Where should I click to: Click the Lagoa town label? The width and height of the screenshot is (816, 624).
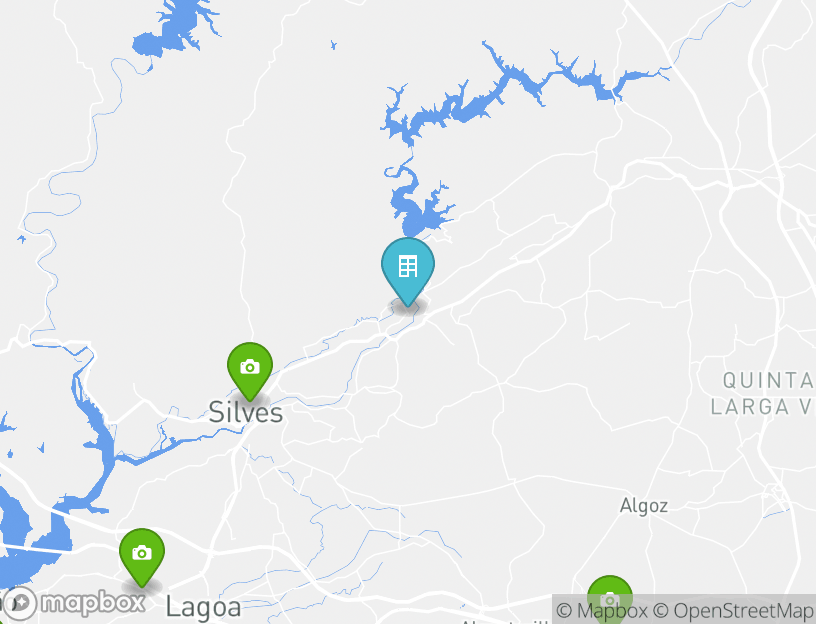pyautogui.click(x=203, y=607)
